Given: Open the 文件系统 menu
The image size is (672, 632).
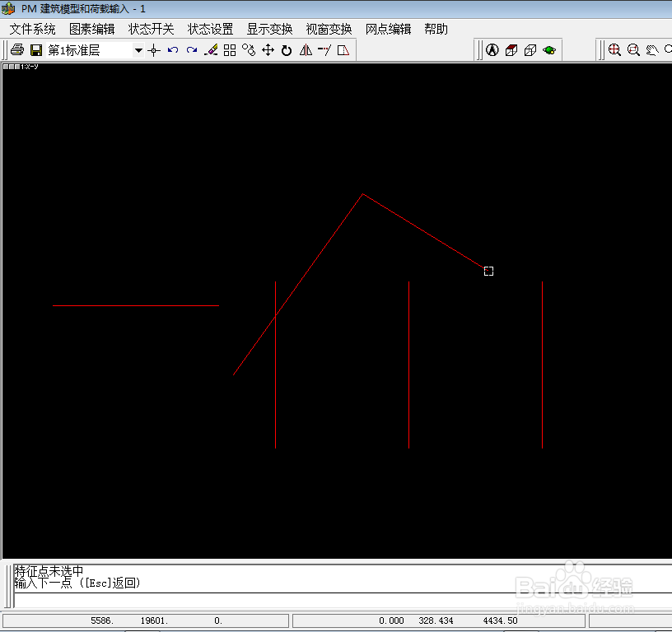Looking at the screenshot, I should tap(33, 29).
